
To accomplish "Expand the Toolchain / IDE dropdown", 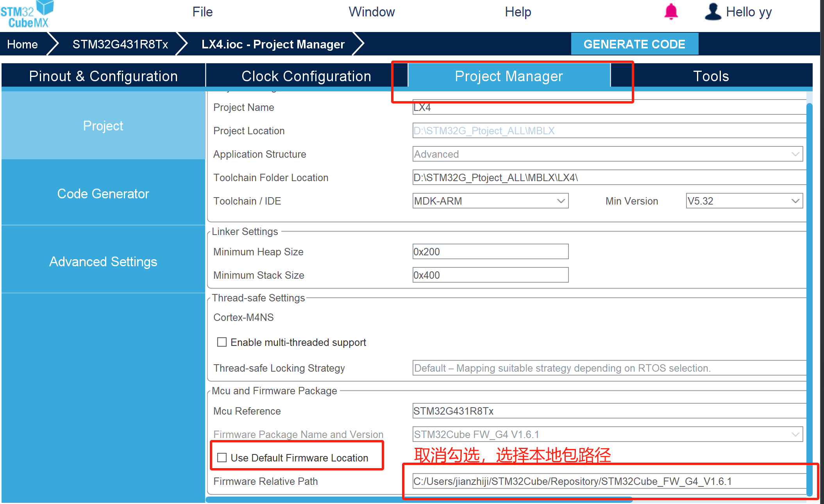I will click(561, 201).
